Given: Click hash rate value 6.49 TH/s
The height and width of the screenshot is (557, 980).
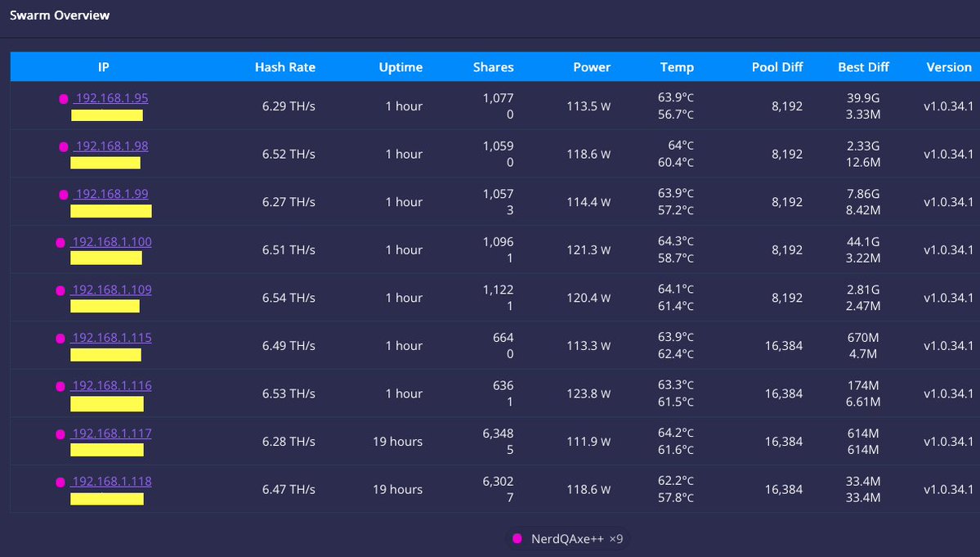Looking at the screenshot, I should [x=289, y=346].
